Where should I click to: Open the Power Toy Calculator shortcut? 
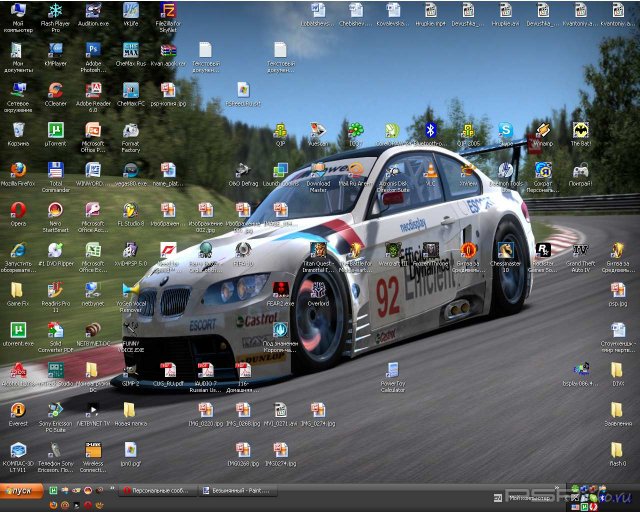pos(392,370)
